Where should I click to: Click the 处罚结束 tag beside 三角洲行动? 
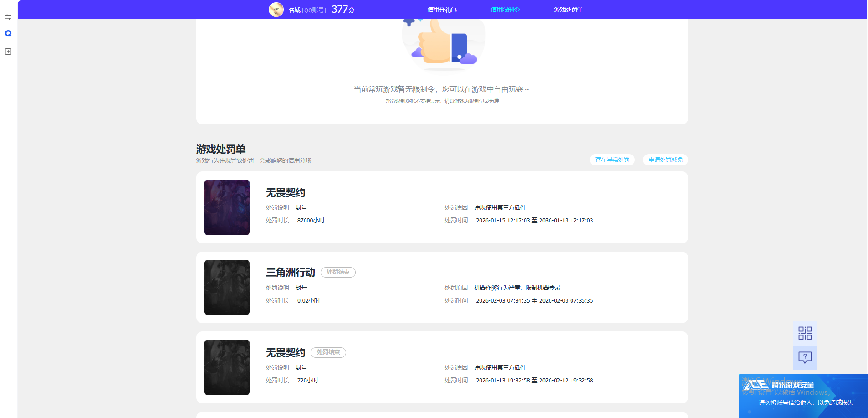(338, 272)
